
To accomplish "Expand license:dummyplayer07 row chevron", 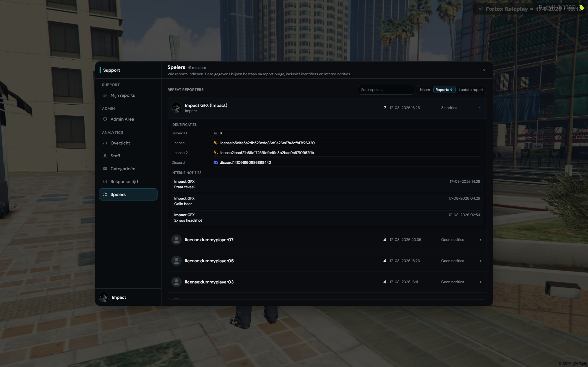I will tap(480, 240).
